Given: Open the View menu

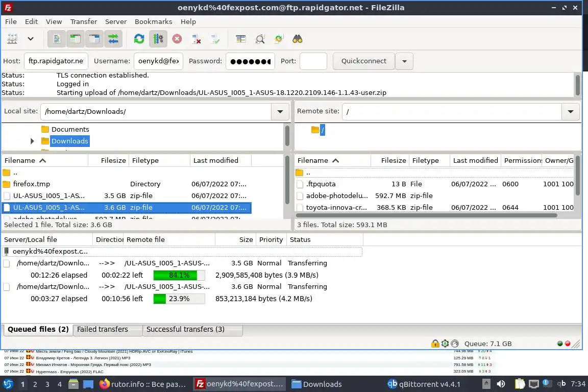Looking at the screenshot, I should pyautogui.click(x=54, y=21).
